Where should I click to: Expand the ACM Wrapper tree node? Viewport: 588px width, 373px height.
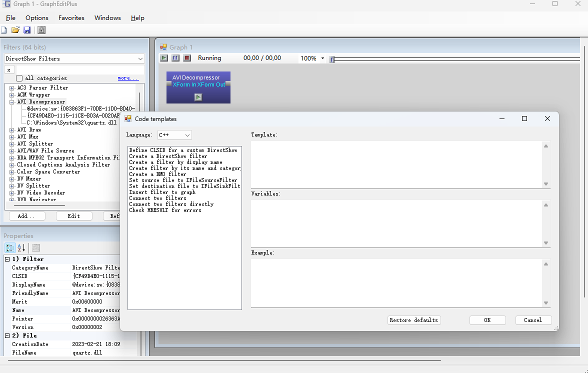tap(11, 95)
